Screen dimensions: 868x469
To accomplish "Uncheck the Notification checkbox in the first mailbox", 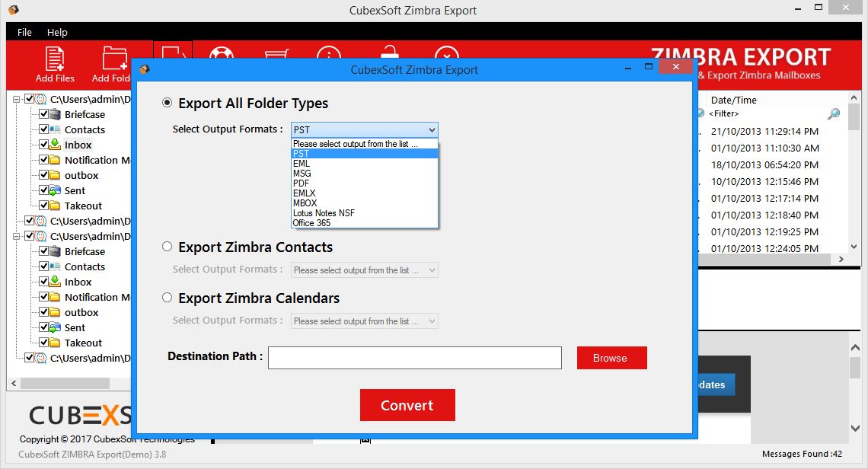I will pos(43,159).
